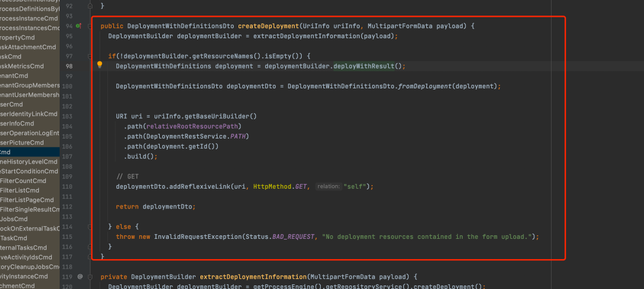Click line number 115 in the gutter
This screenshot has width=644, height=289.
pyautogui.click(x=68, y=237)
